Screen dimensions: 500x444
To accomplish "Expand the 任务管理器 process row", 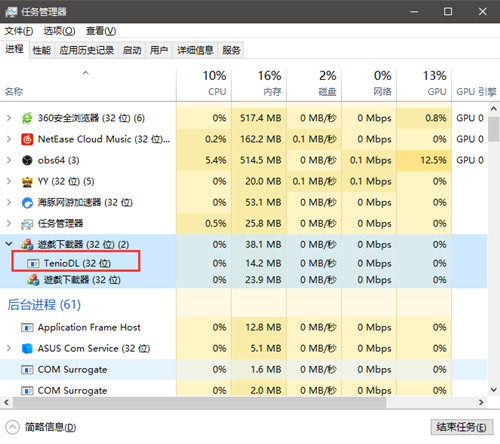I will 9,223.
